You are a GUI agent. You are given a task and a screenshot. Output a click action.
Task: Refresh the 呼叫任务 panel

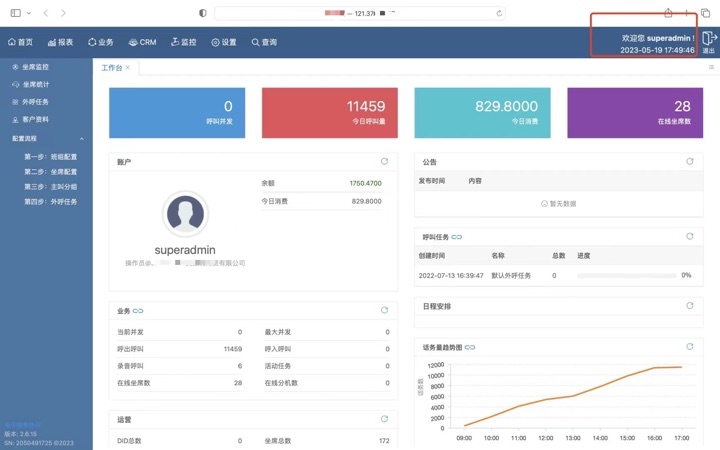(690, 236)
